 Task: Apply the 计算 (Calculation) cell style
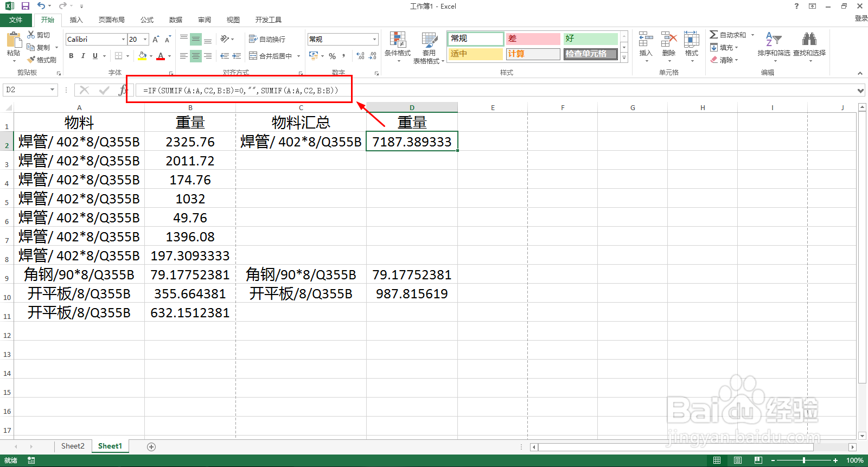tap(533, 54)
